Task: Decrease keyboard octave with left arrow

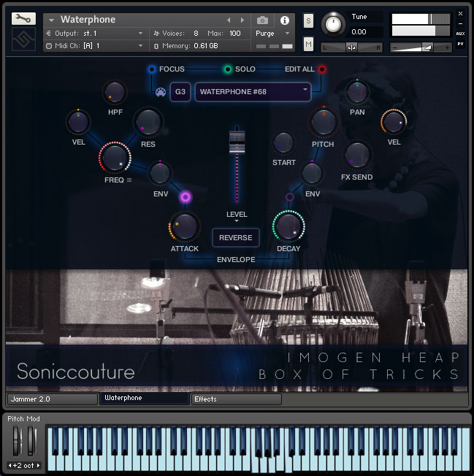Action: [9, 465]
